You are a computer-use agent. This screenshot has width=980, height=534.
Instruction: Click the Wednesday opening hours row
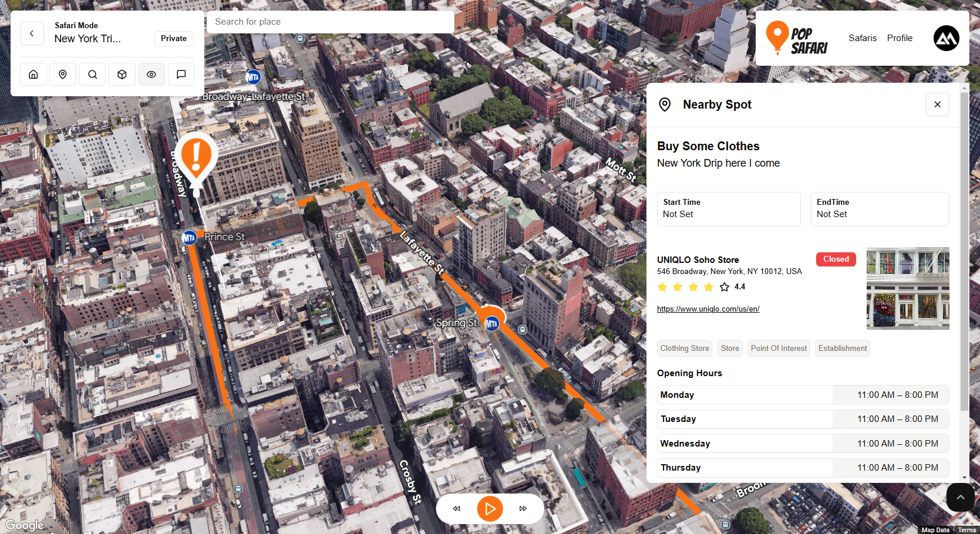pyautogui.click(x=803, y=444)
